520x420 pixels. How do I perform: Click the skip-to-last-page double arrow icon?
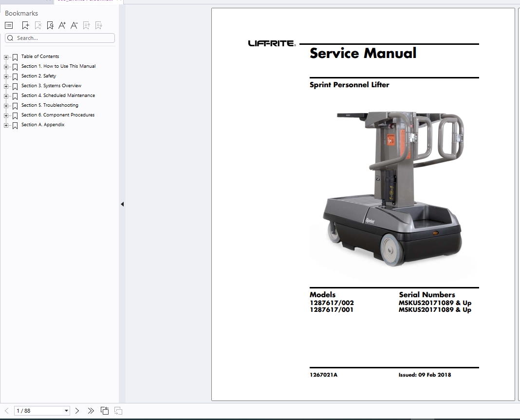(91, 411)
